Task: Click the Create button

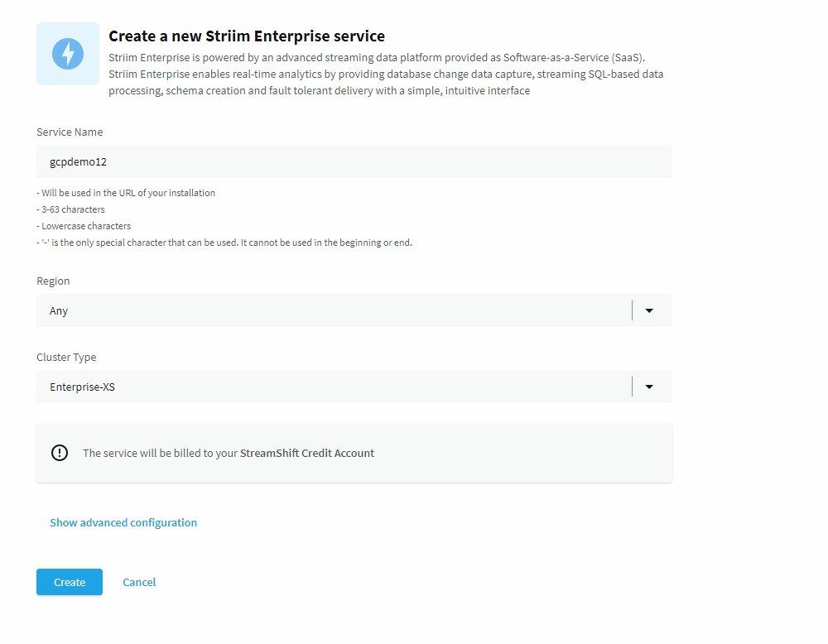Action: pos(70,582)
